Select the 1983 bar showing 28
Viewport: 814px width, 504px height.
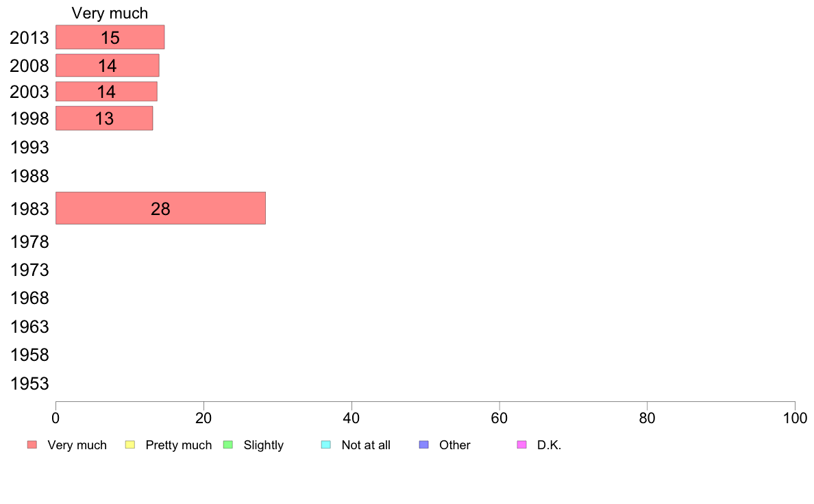point(160,208)
